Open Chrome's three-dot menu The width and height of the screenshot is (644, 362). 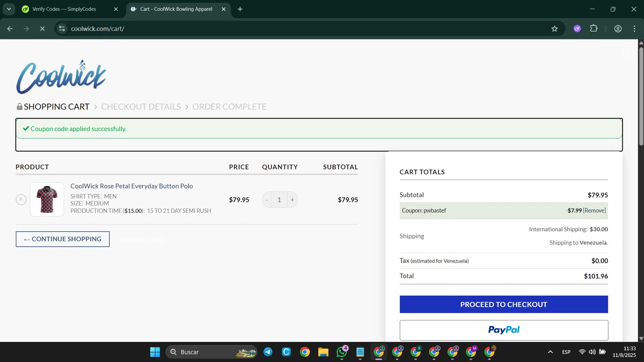(635, 29)
